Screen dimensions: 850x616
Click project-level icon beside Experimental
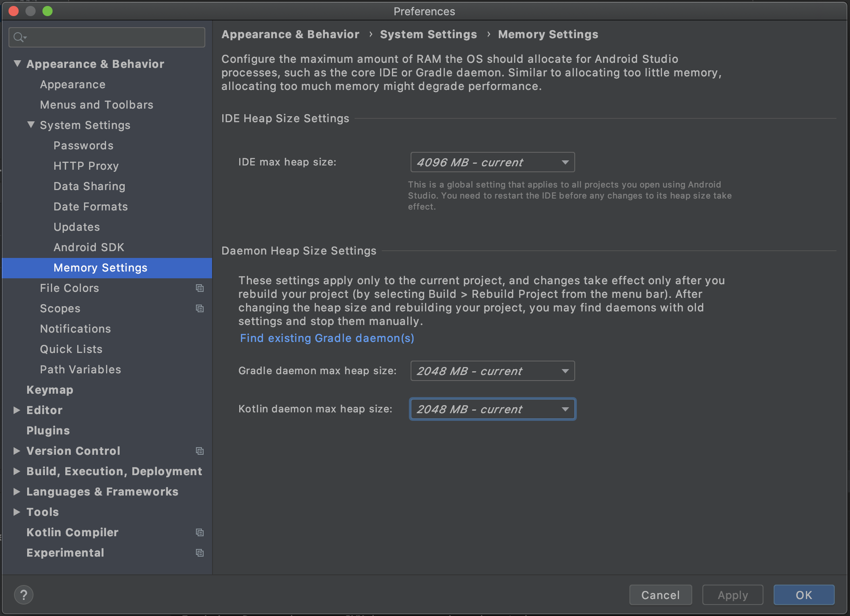200,553
